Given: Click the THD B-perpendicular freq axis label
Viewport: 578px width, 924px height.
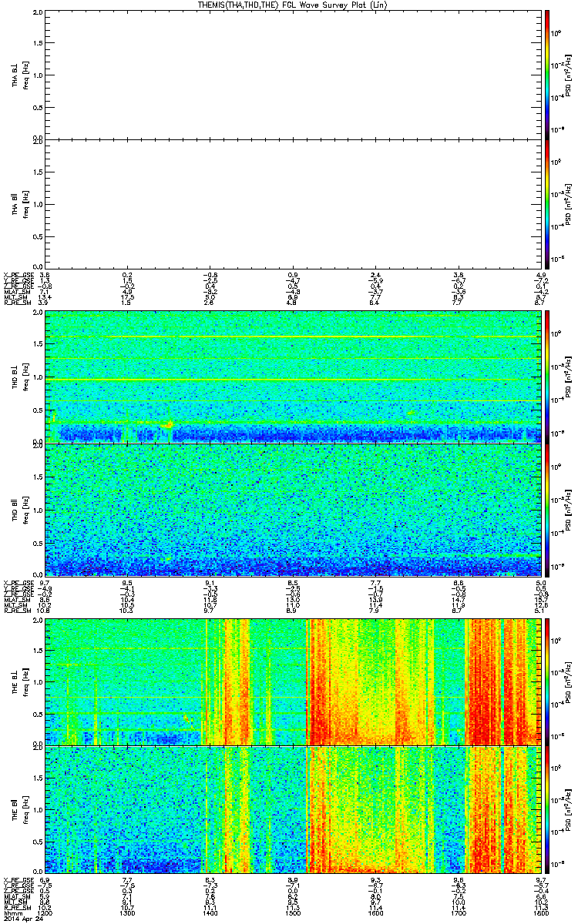Looking at the screenshot, I should click(26, 377).
